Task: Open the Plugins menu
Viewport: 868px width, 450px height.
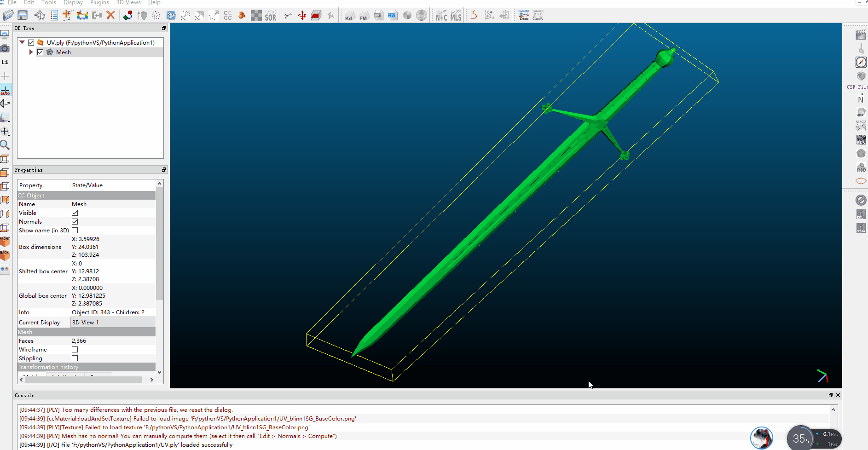Action: click(x=99, y=2)
